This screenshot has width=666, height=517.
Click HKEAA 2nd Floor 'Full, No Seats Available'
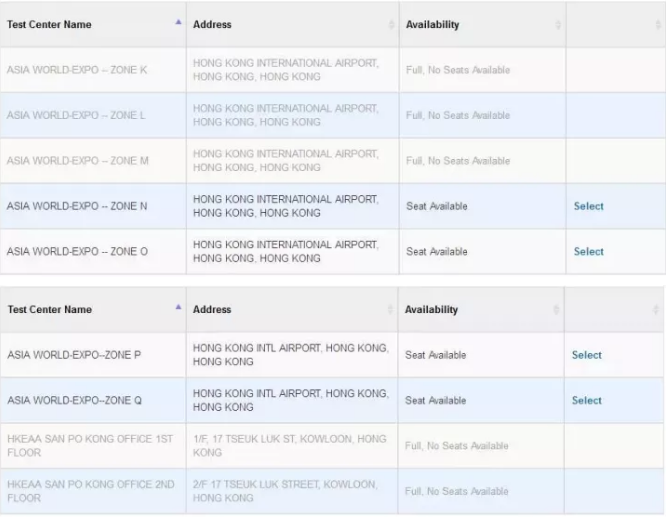[457, 491]
